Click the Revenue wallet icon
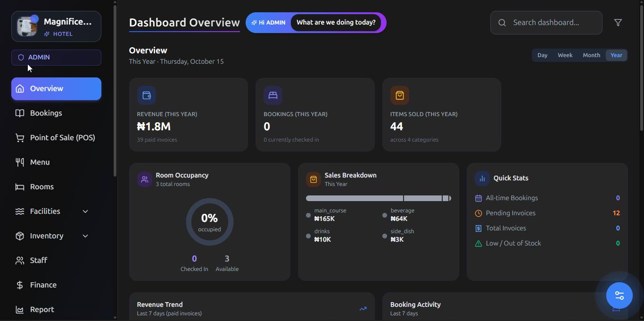 coord(147,95)
